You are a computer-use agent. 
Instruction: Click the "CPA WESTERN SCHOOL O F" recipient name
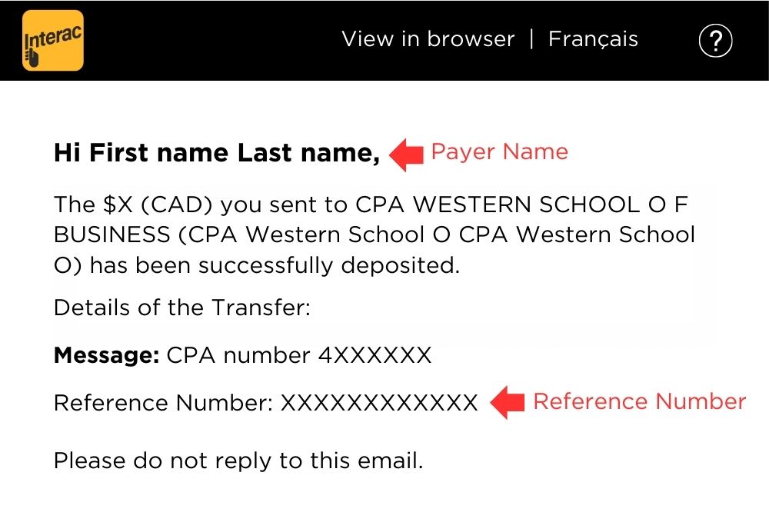tap(521, 205)
